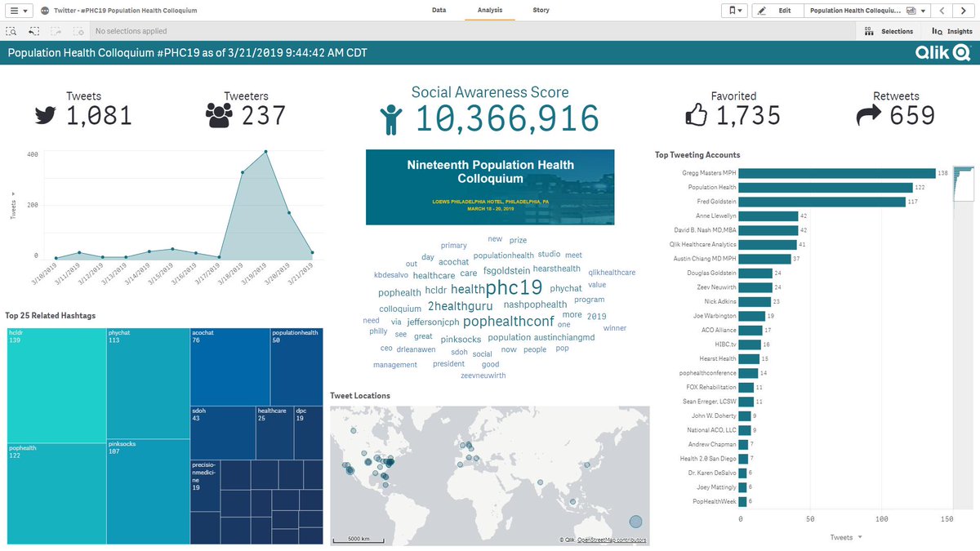Select phc19 in the word cloud

pos(514,288)
